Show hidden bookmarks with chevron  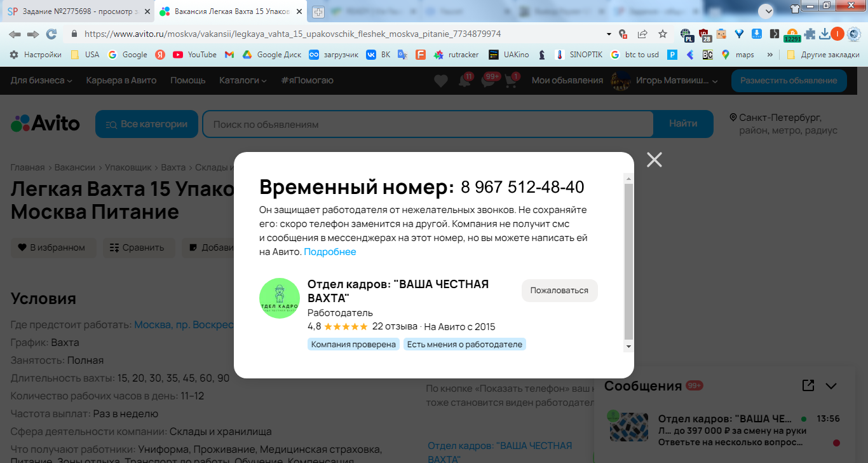coord(771,55)
